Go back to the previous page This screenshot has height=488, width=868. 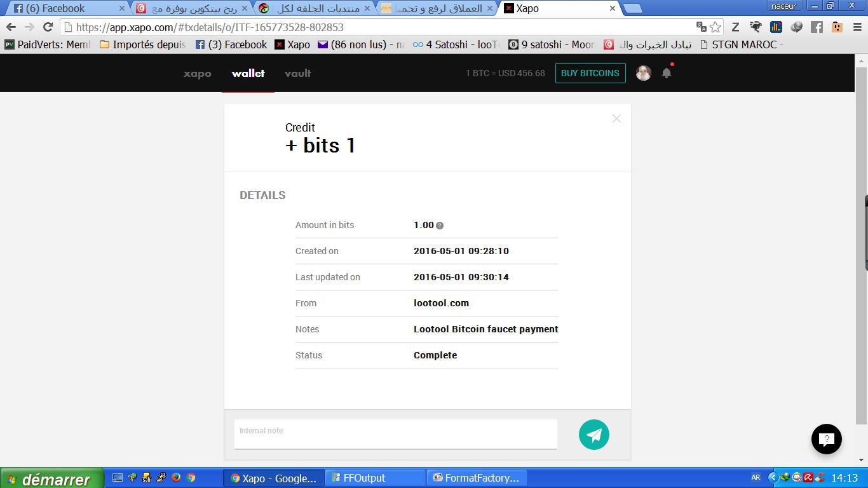click(x=11, y=27)
